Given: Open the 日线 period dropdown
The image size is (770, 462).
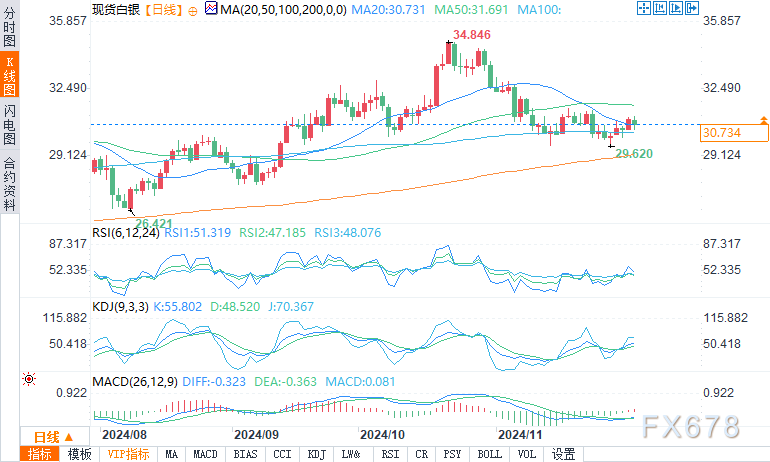Looking at the screenshot, I should click(x=53, y=437).
